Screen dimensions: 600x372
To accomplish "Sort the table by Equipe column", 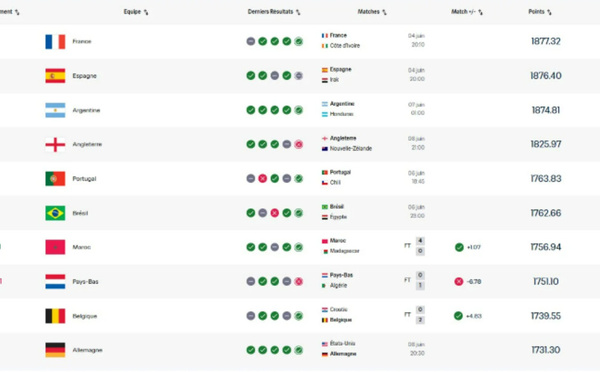I will pos(136,12).
